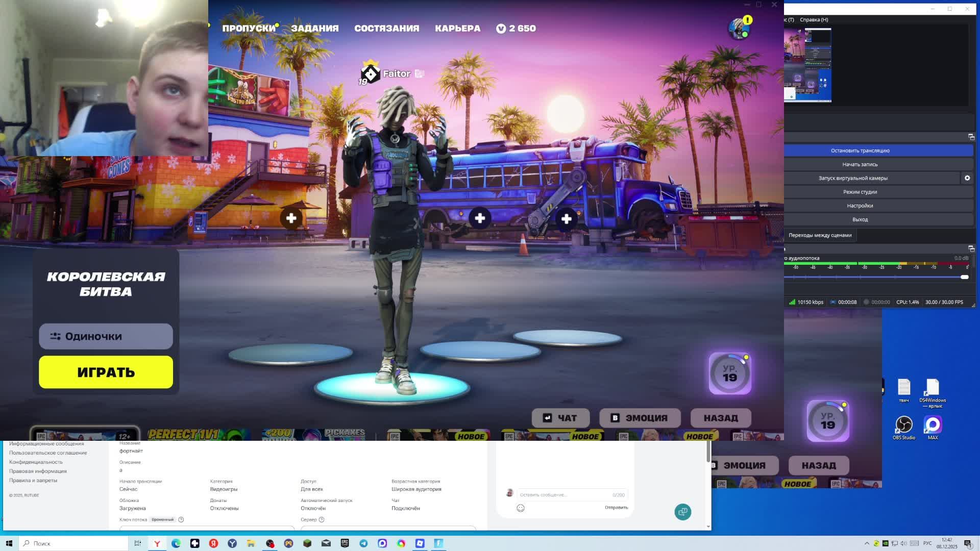Add a teammate via the leftmost plus slot
The image size is (980, 551).
pos(291,218)
